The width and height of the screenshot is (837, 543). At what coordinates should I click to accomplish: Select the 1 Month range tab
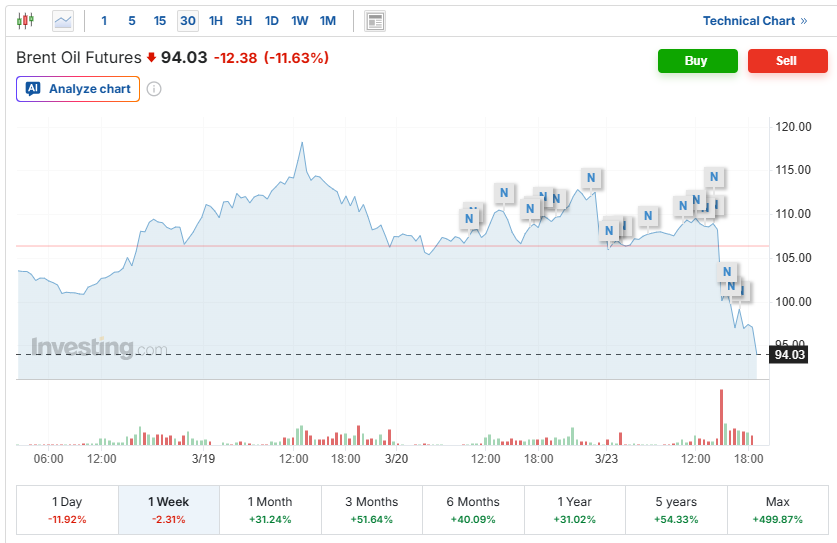[270, 509]
